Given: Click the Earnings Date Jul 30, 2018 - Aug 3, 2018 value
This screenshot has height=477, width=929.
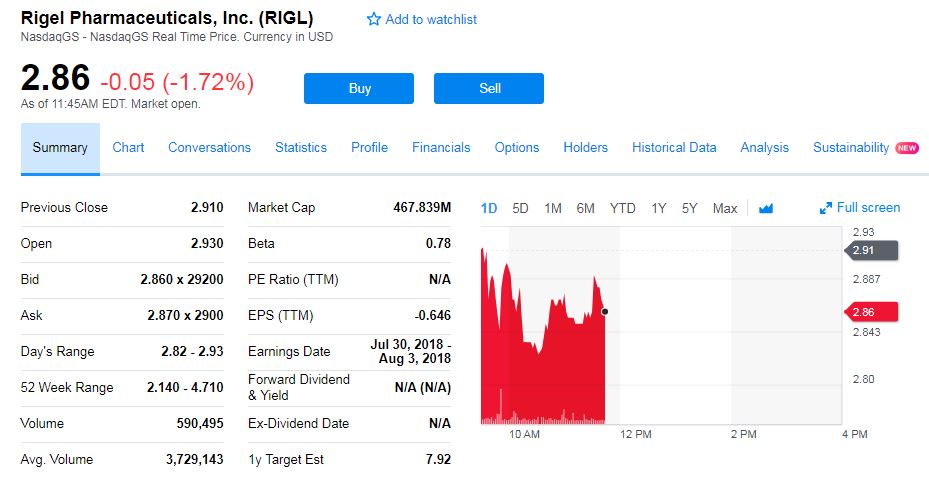Looking at the screenshot, I should (411, 351).
